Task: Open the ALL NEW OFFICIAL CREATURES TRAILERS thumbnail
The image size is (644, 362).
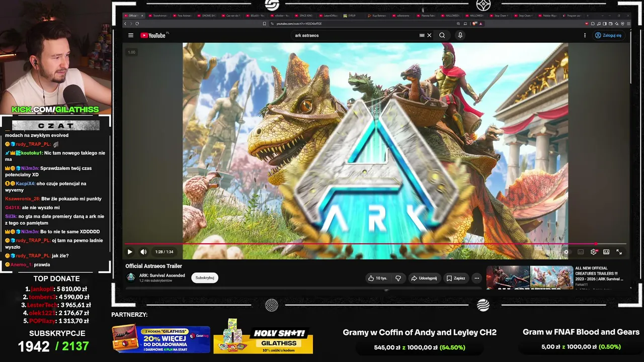Action: coord(530,278)
